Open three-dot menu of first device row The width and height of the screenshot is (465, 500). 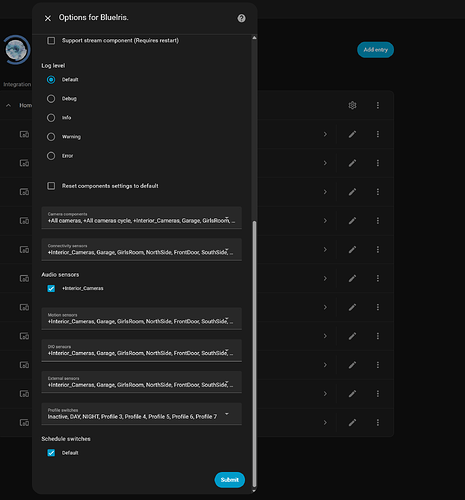[x=378, y=134]
